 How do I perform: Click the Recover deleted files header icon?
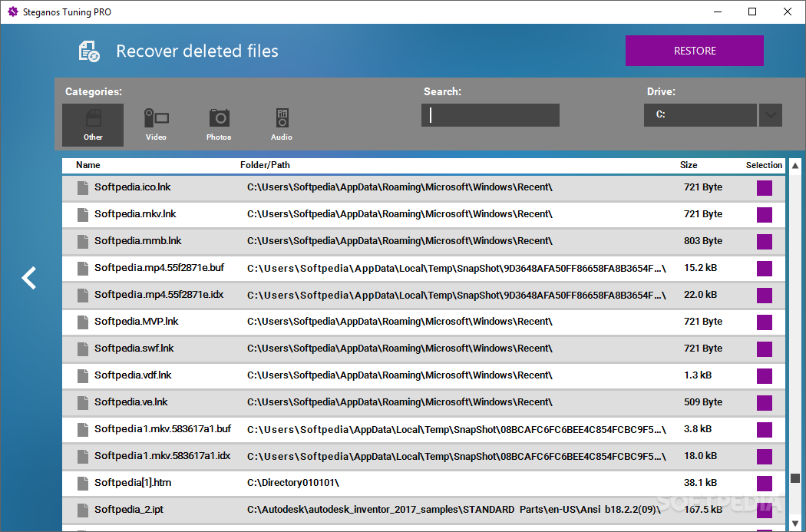(x=89, y=51)
